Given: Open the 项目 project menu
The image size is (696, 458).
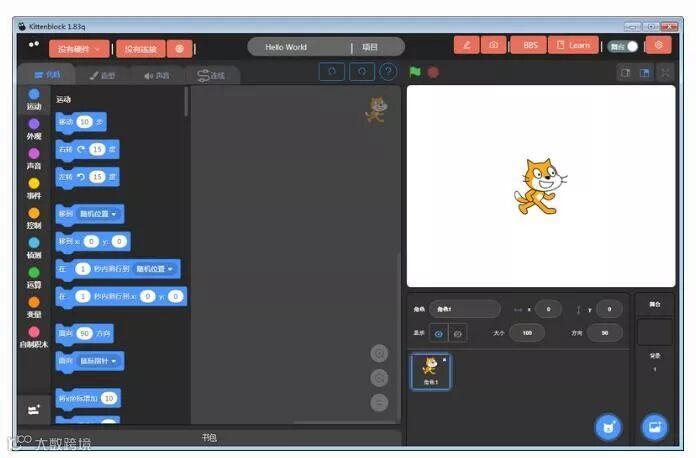Looking at the screenshot, I should 370,47.
